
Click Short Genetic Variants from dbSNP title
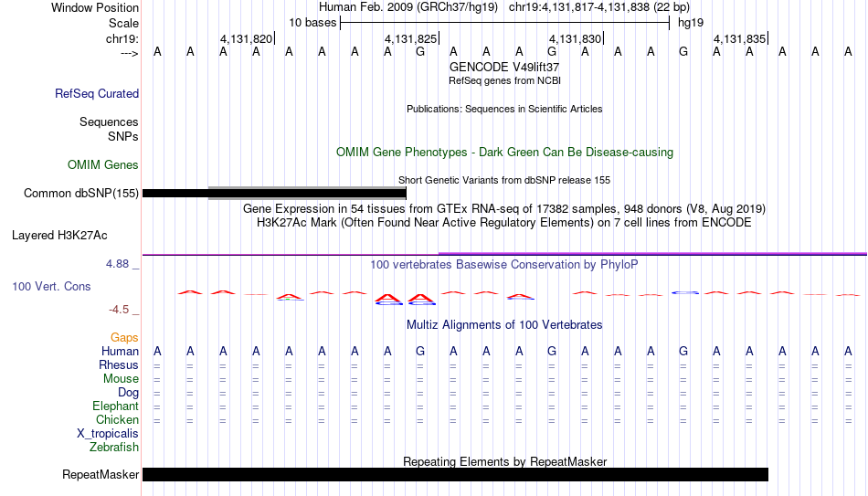[504, 181]
